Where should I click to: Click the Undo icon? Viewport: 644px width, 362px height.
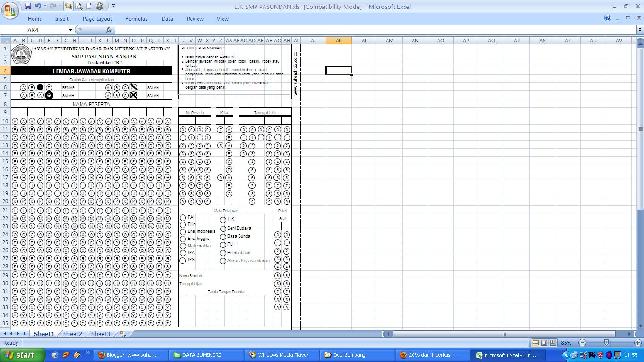(x=38, y=6)
